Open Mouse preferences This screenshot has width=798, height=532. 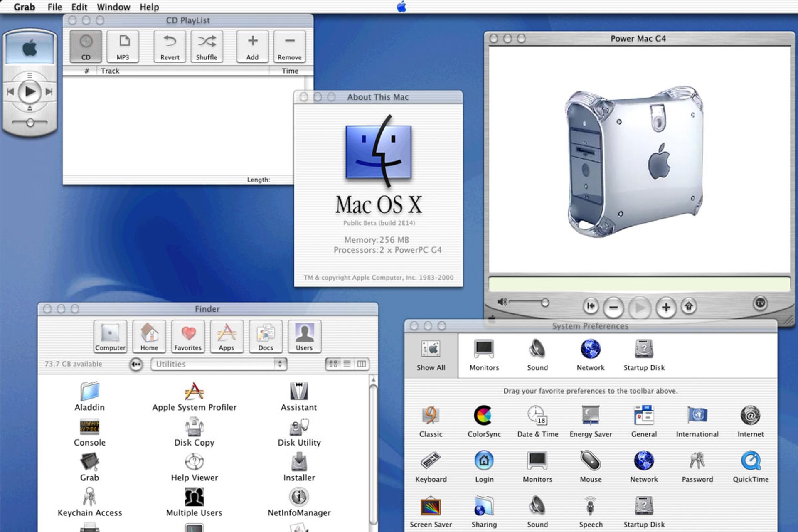[591, 467]
